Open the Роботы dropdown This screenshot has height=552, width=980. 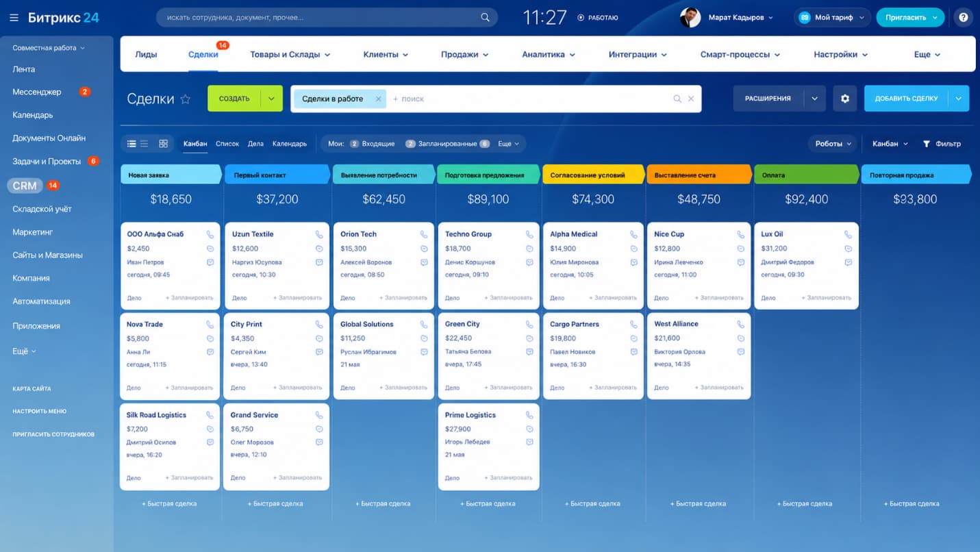tap(833, 144)
